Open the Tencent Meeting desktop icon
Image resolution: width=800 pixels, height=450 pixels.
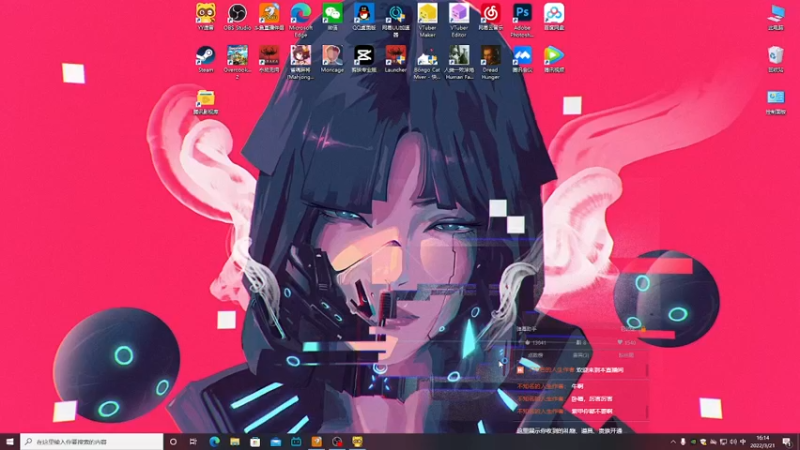tap(522, 59)
